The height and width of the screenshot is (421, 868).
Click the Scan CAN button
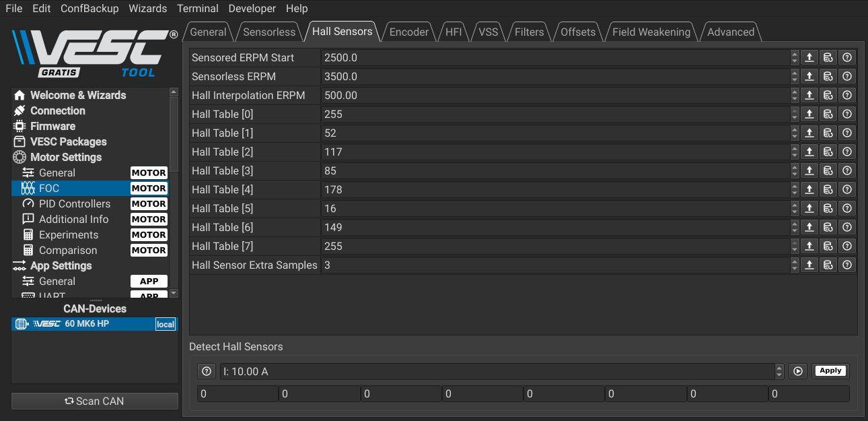(95, 401)
